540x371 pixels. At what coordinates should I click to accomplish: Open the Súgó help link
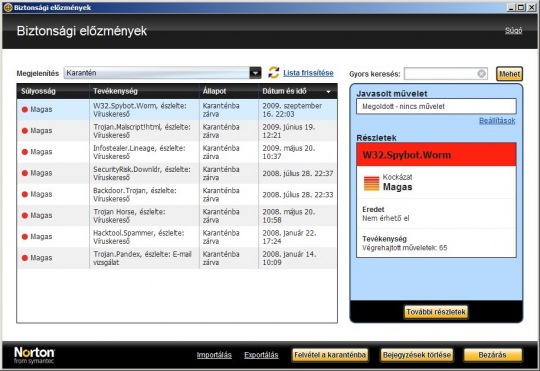coord(513,31)
